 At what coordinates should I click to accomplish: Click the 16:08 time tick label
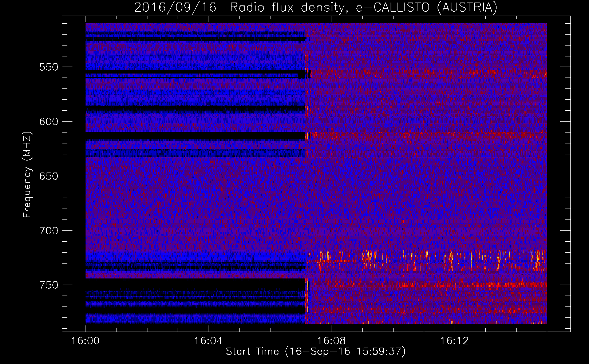(331, 341)
